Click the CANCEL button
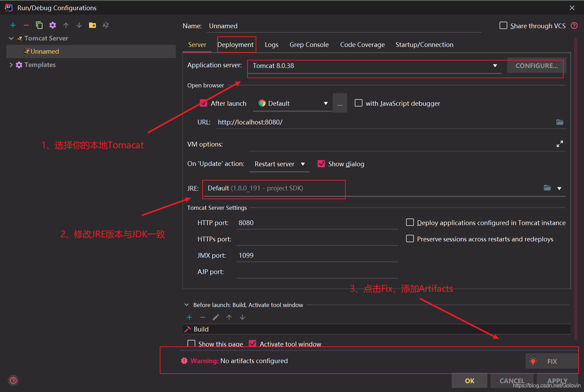 pos(512,381)
